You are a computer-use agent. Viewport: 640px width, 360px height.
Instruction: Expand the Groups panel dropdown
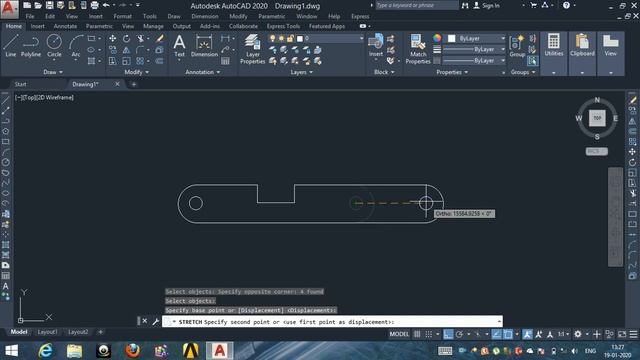[x=523, y=72]
